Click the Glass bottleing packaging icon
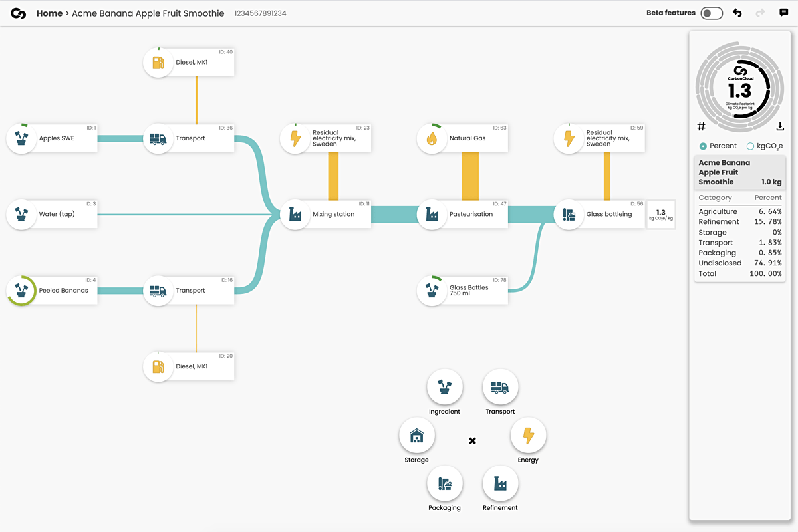This screenshot has width=798, height=532. [x=569, y=215]
